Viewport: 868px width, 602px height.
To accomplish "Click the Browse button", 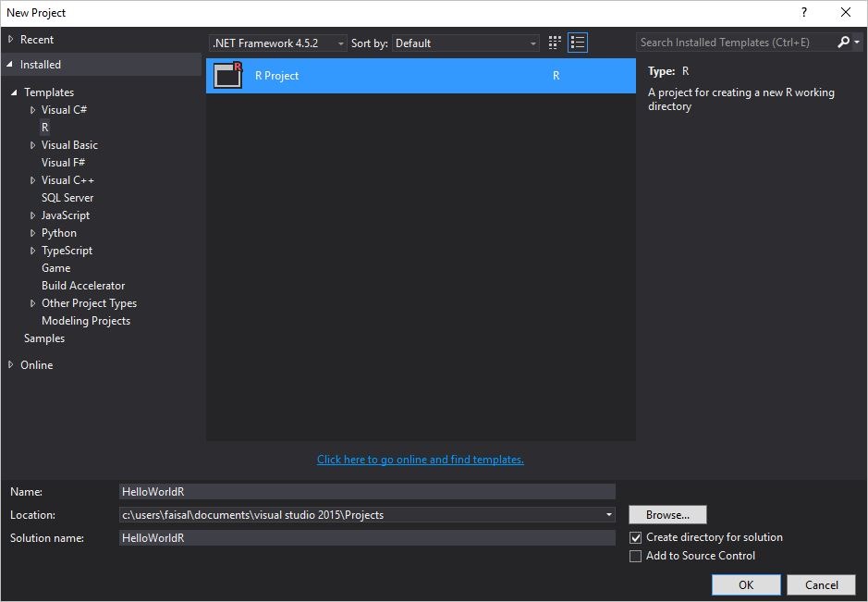I will 667,515.
